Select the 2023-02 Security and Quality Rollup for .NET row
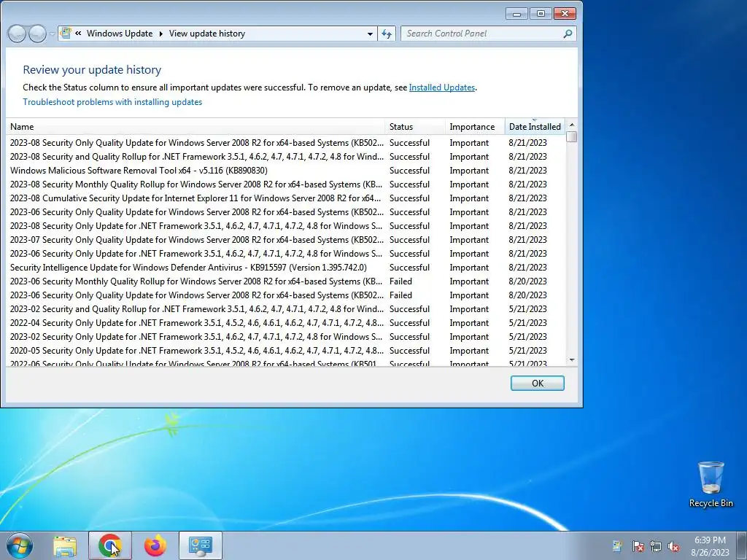This screenshot has width=747, height=560. [286, 309]
